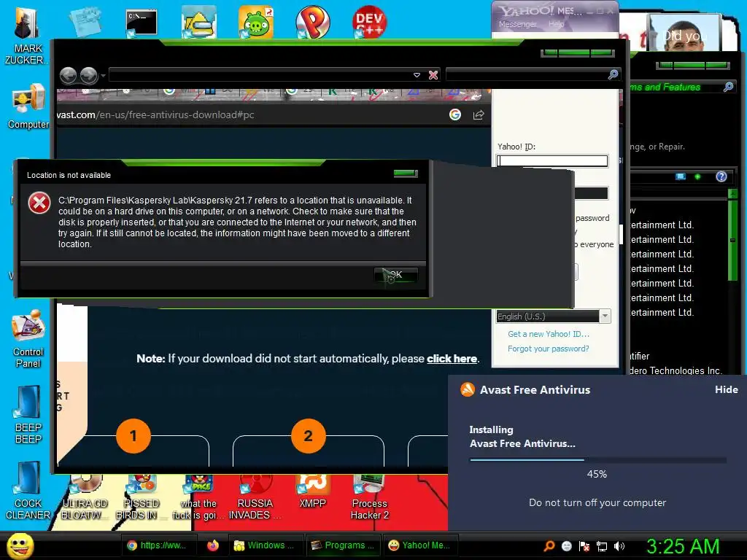Click the browser search magnifier icon
This screenshot has height=560, width=747.
coord(613,74)
